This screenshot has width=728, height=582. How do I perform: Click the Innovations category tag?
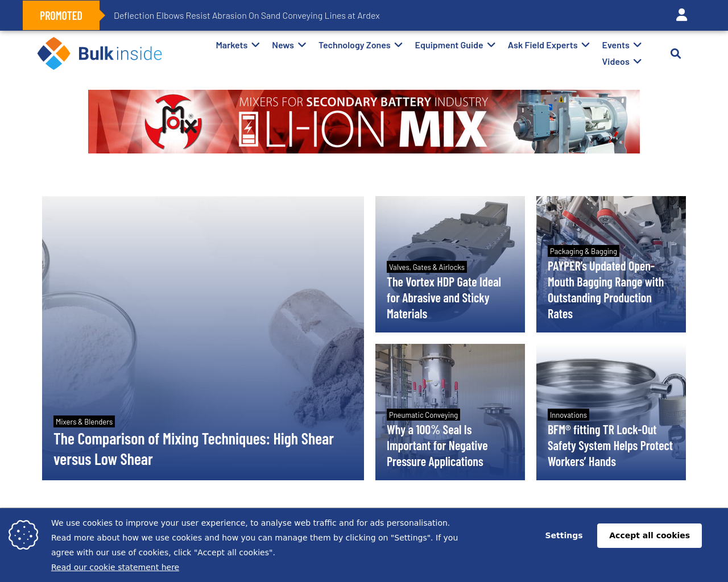coord(568,415)
